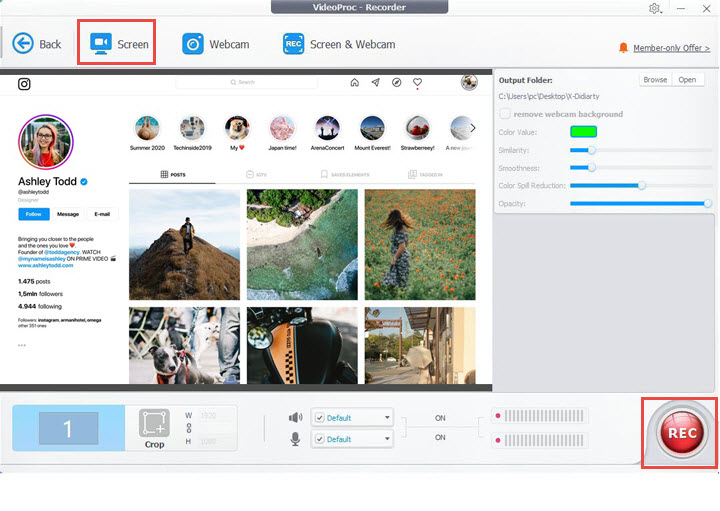Toggle the speaker Default device checkbox
This screenshot has width=720, height=511.
(319, 418)
